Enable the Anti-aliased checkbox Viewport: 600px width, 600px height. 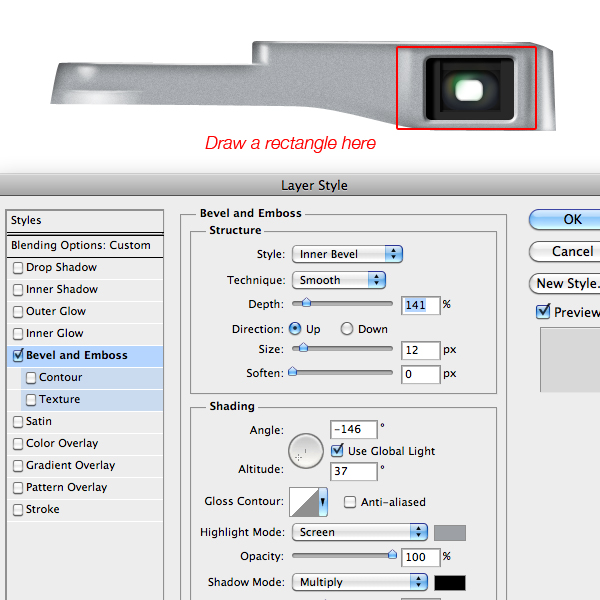[350, 502]
